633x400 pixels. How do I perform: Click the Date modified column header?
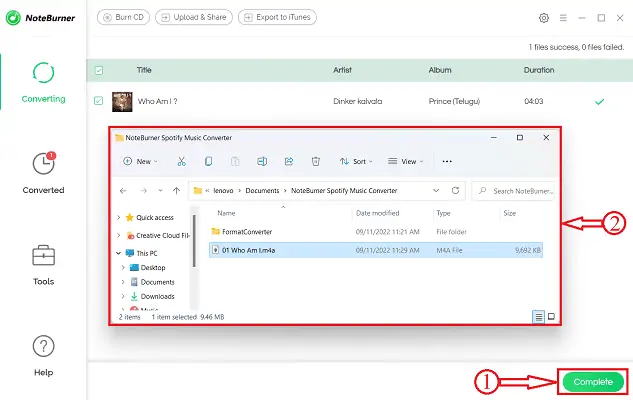(x=377, y=213)
